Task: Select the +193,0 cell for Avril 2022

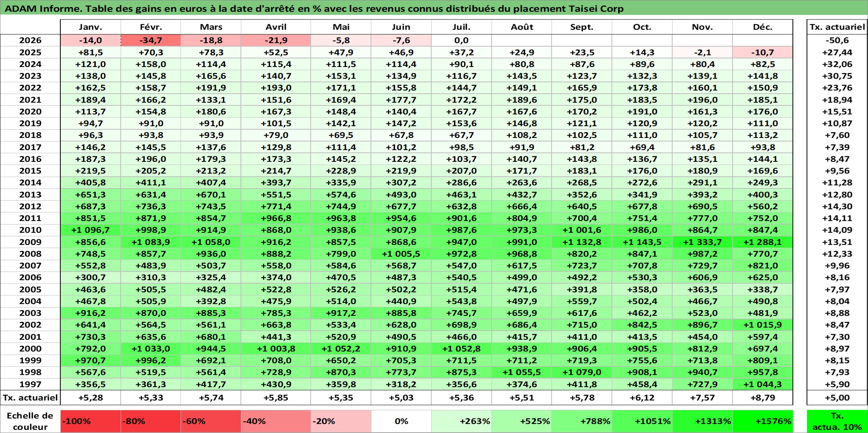Action: pos(276,88)
